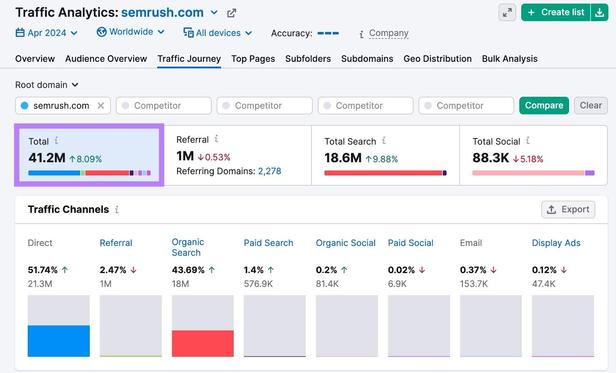Image resolution: width=616 pixels, height=373 pixels.
Task: Click the info icon next to Total
Action: tap(57, 140)
